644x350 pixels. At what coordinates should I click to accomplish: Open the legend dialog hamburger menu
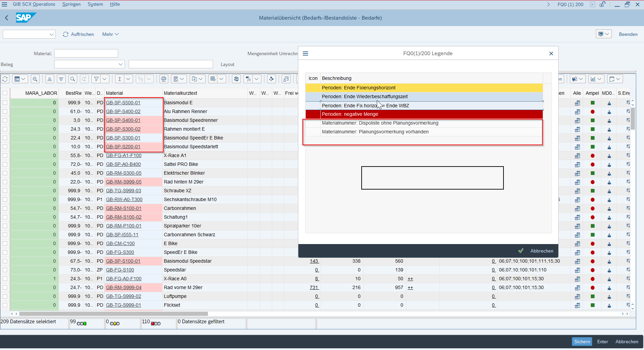305,53
